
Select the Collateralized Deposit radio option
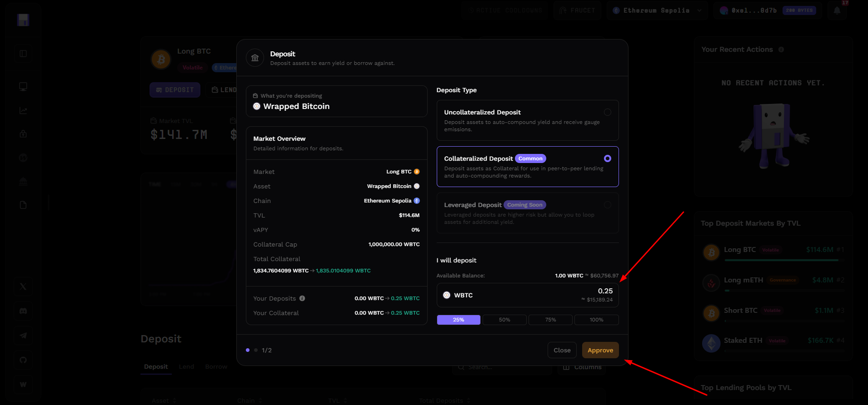tap(608, 158)
